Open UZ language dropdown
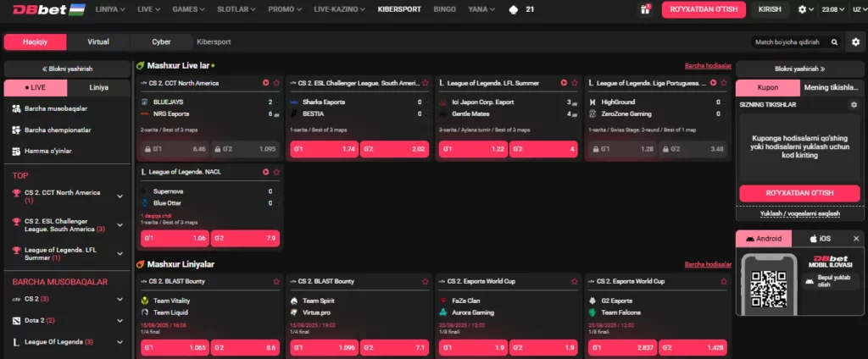 (860, 9)
